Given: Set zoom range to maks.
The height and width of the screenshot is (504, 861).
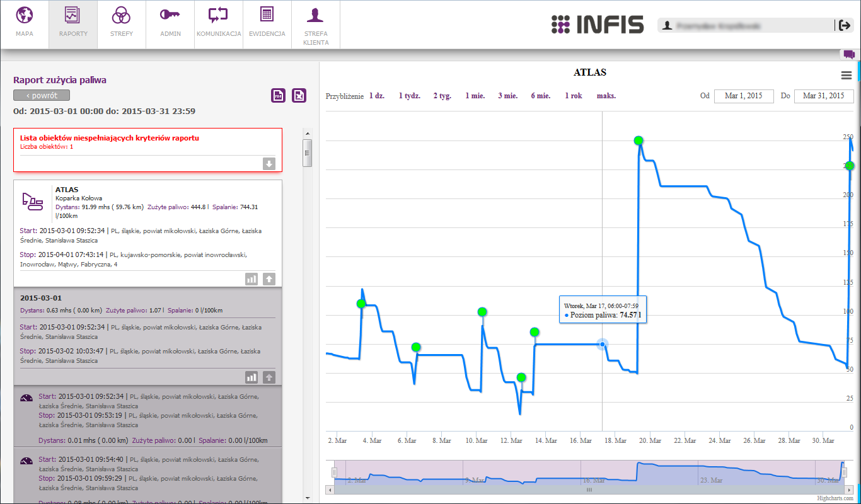Looking at the screenshot, I should [x=606, y=96].
